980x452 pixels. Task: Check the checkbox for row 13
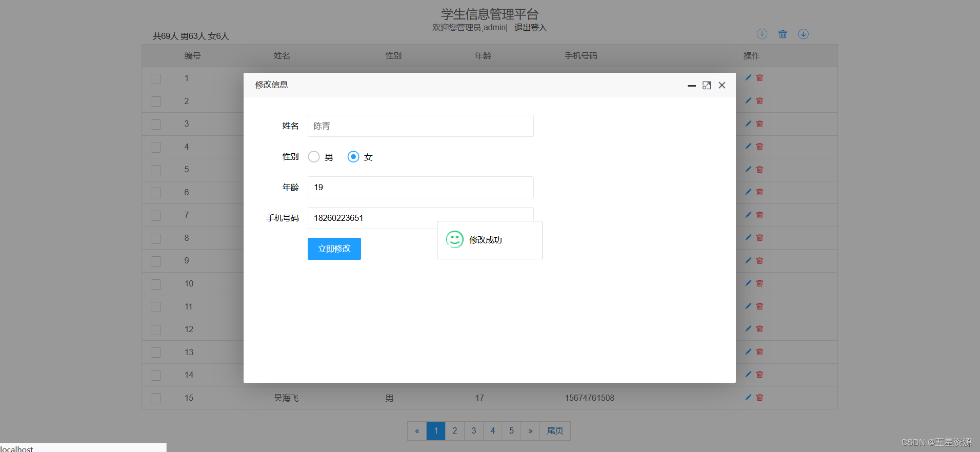coord(156,353)
